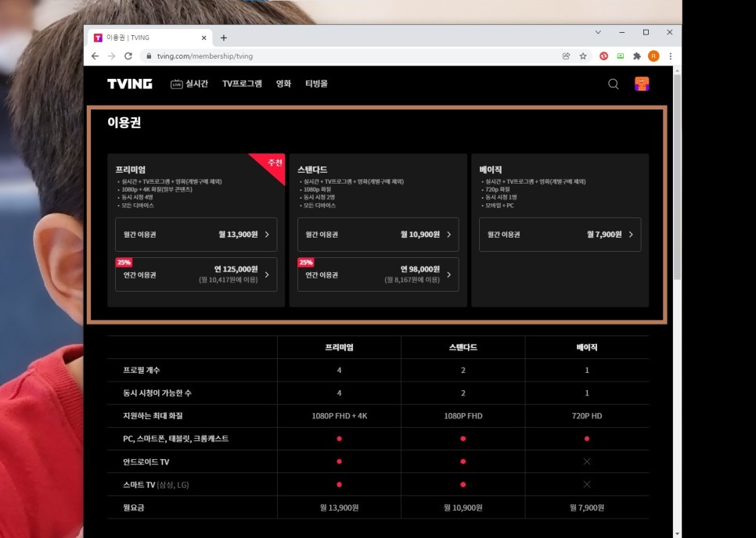The height and width of the screenshot is (538, 756).
Task: Select the 이용권 | TVING browser tab
Action: pos(150,38)
